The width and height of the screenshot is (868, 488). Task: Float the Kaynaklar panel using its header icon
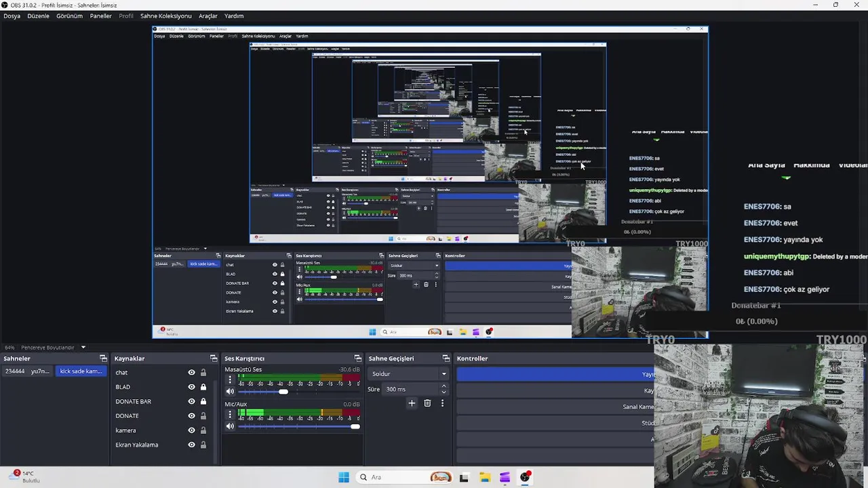214,359
